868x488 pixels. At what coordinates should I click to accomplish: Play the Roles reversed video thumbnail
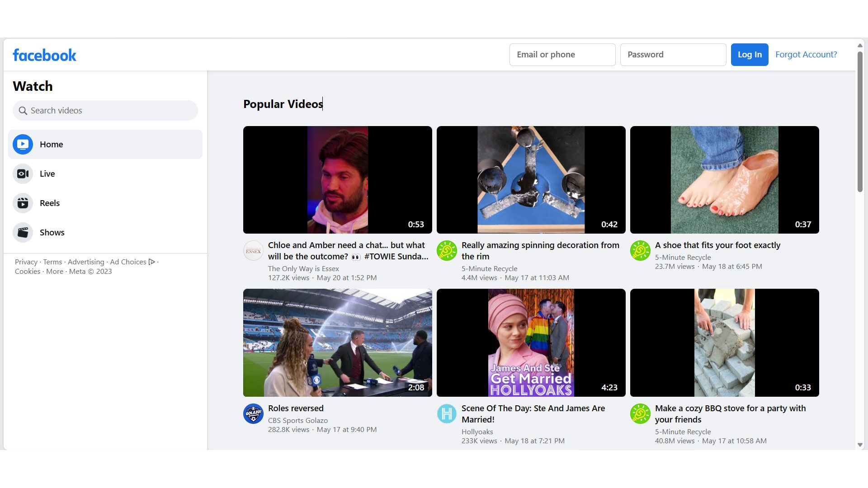[x=337, y=343]
